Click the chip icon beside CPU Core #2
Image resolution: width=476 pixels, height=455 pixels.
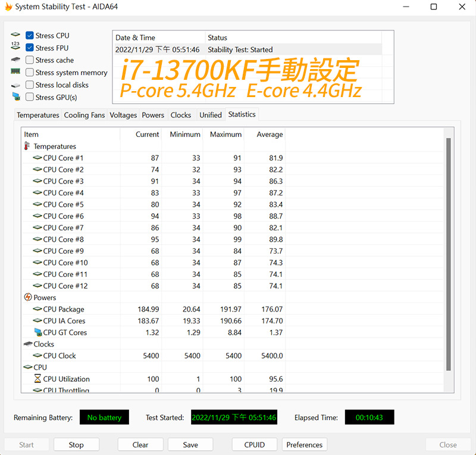coord(37,169)
